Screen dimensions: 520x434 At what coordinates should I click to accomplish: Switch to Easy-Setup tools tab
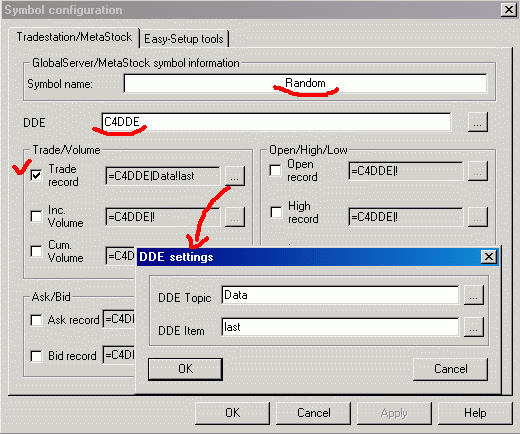tap(184, 39)
